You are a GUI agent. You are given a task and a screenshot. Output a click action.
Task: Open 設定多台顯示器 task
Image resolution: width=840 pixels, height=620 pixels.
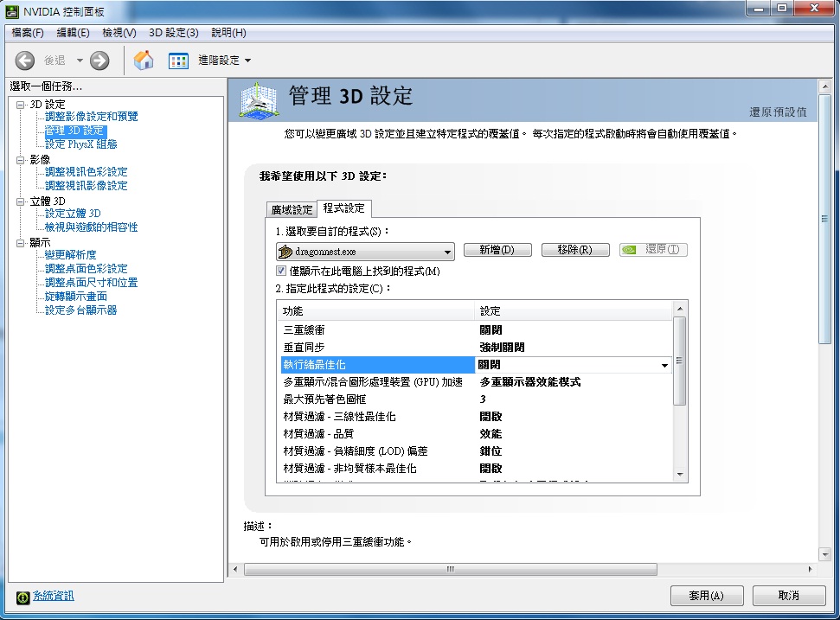pyautogui.click(x=81, y=310)
